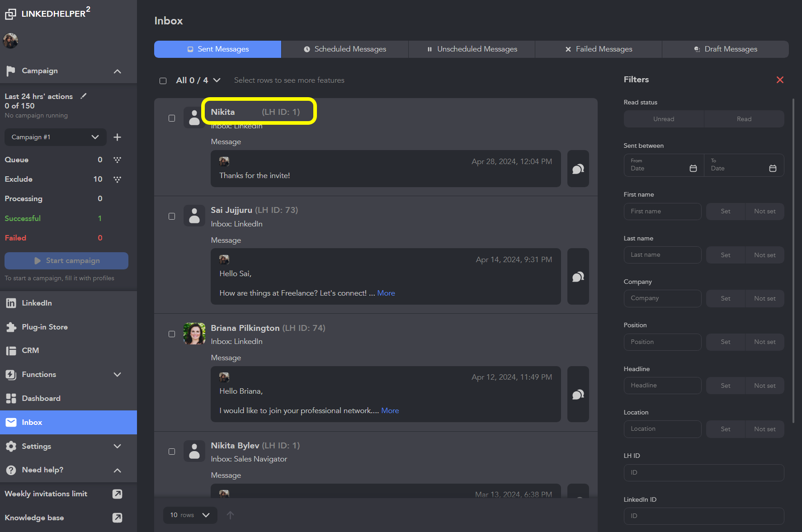Open the Campaign #1 dropdown

point(55,137)
